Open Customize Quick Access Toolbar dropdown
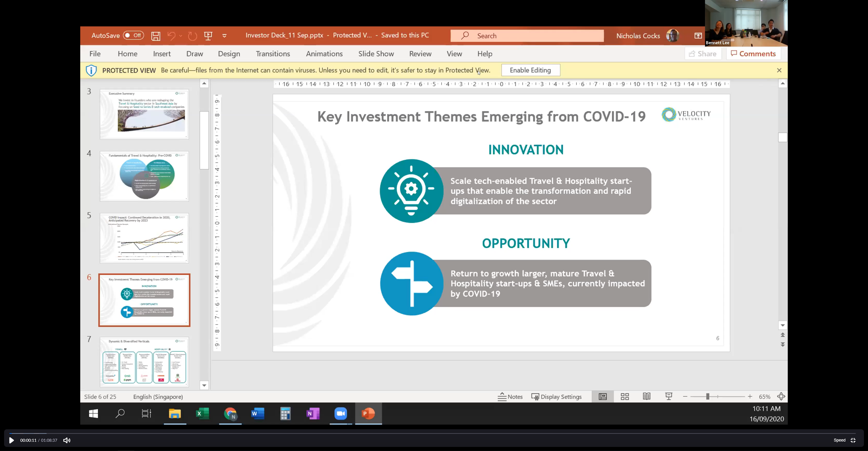The width and height of the screenshot is (868, 451). pyautogui.click(x=224, y=36)
